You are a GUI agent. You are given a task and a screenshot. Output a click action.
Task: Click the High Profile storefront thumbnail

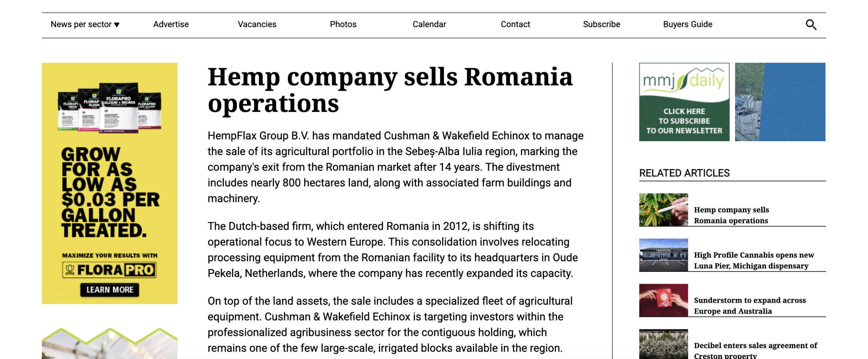click(663, 255)
